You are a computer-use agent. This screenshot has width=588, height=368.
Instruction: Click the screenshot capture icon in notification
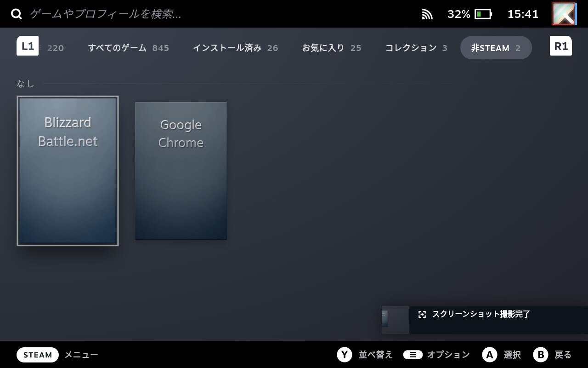(x=422, y=314)
